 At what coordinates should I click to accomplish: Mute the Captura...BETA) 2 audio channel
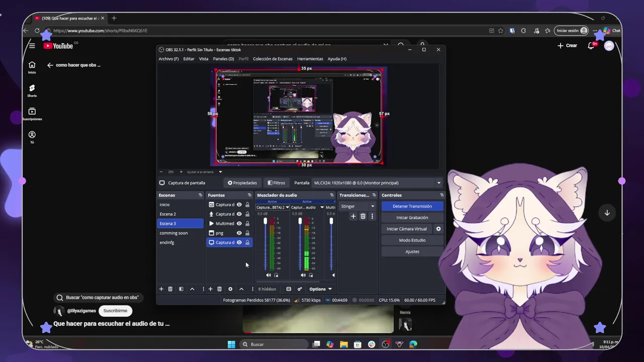click(268, 275)
